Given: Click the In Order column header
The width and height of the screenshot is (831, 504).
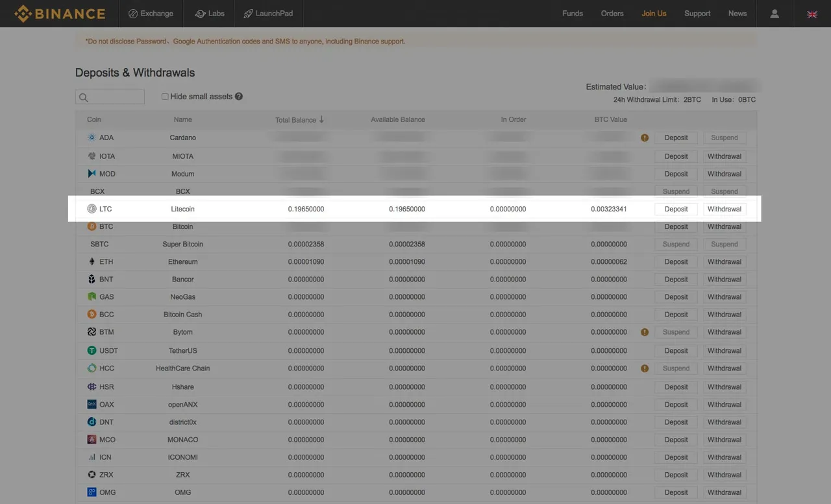Looking at the screenshot, I should coord(514,119).
